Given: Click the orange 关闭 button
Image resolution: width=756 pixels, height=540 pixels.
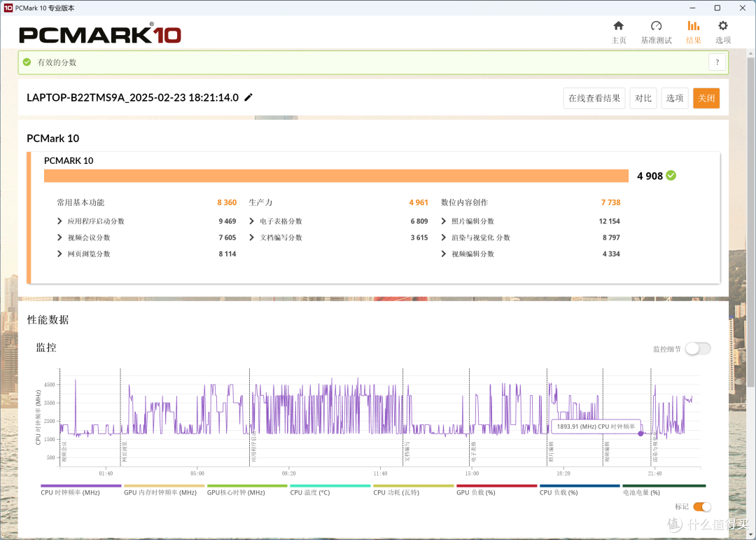Looking at the screenshot, I should pyautogui.click(x=706, y=99).
